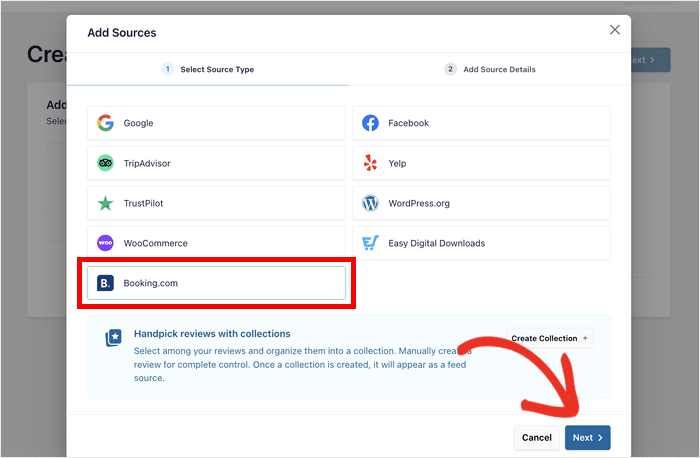
Task: Click the plus on Create Collection
Action: click(585, 338)
